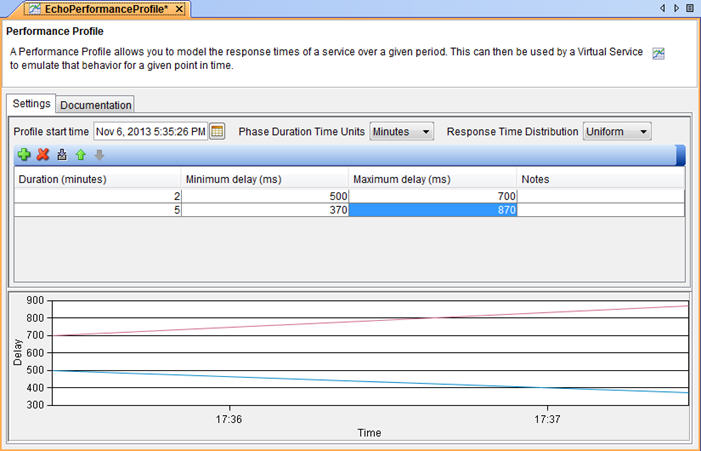Click the pink maximum delay line in chart
Screen dimensions: 701x451
370,320
